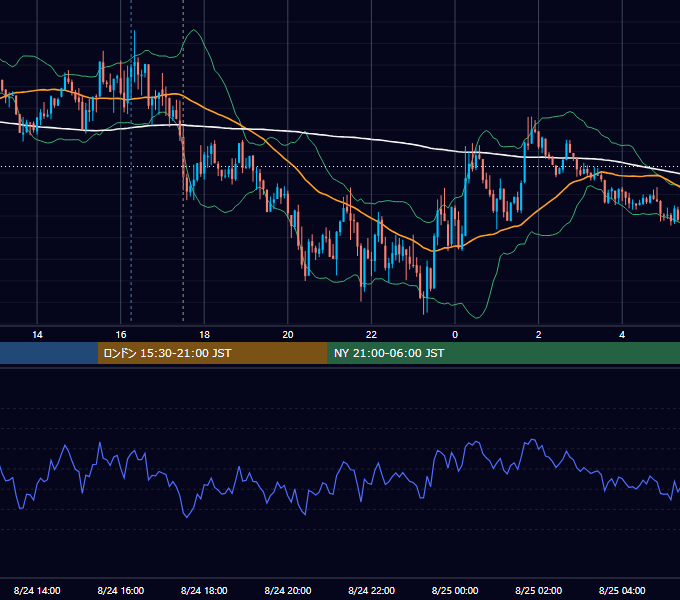The height and width of the screenshot is (600, 680).
Task: Click the 8/24 14:00 date label
Action: 37,590
